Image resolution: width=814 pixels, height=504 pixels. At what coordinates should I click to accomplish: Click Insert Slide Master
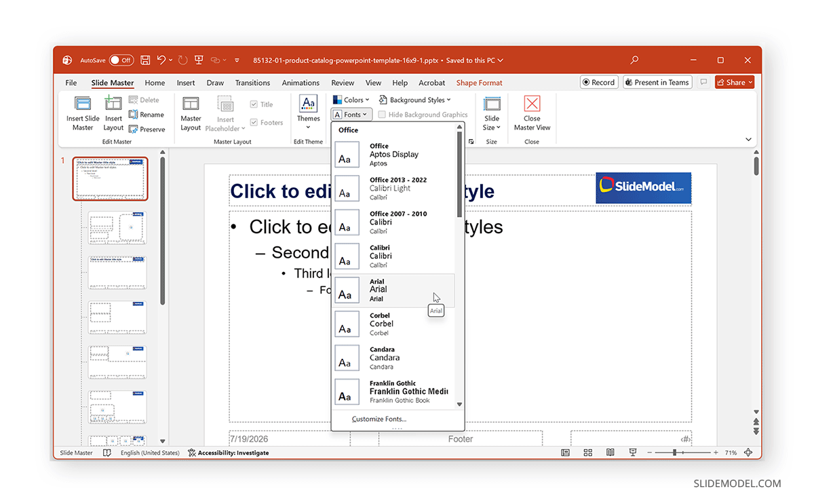83,113
